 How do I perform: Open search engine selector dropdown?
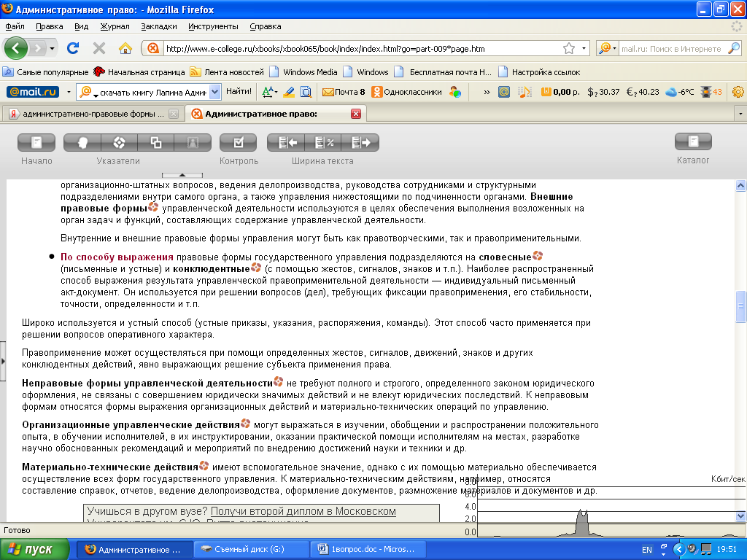coord(608,49)
